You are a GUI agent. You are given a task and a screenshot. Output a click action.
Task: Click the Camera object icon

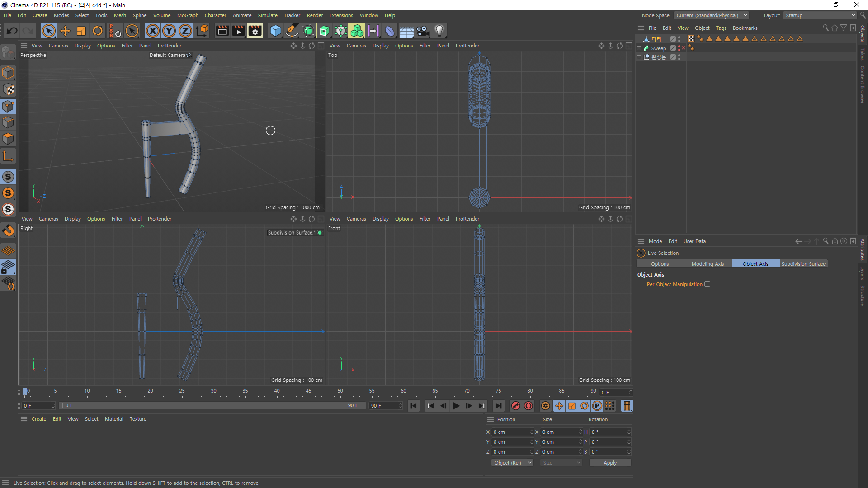(x=423, y=31)
